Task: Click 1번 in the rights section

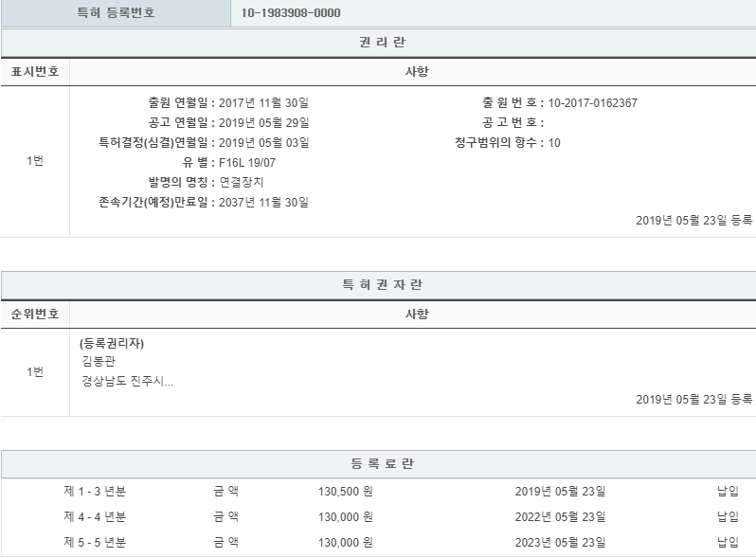Action: coord(35,161)
